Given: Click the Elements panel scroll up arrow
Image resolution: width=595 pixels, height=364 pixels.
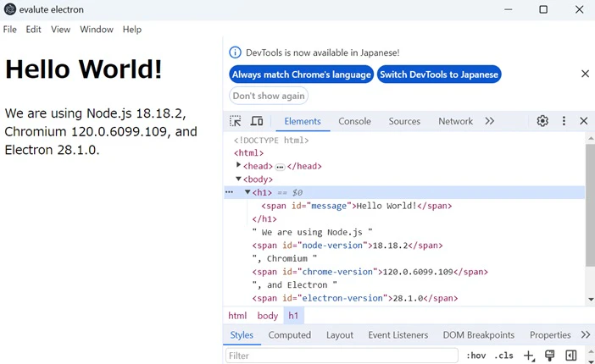Looking at the screenshot, I should [591, 138].
